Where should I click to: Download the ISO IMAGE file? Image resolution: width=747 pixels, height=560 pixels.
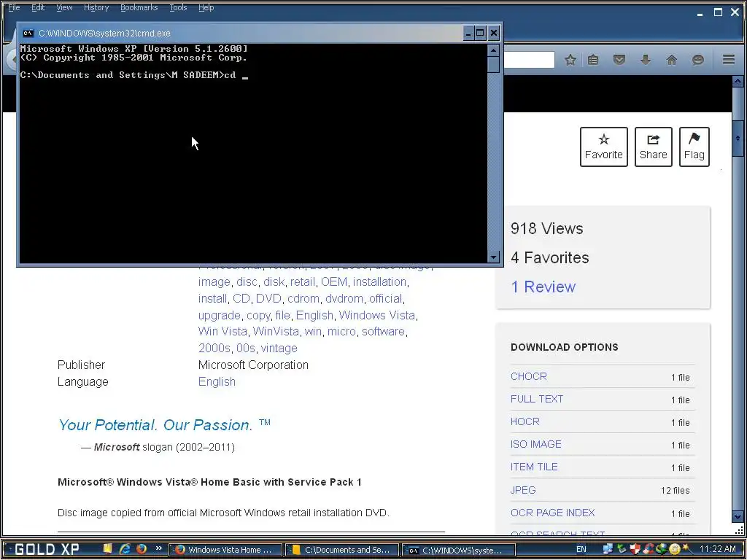[536, 444]
